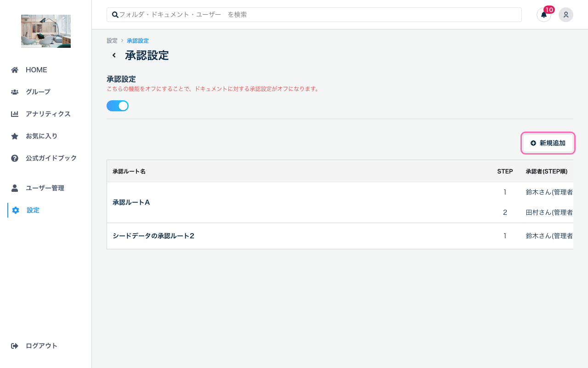Image resolution: width=588 pixels, height=368 pixels.
Task: Select the シードデータの承認ルート2 row
Action: click(153, 236)
